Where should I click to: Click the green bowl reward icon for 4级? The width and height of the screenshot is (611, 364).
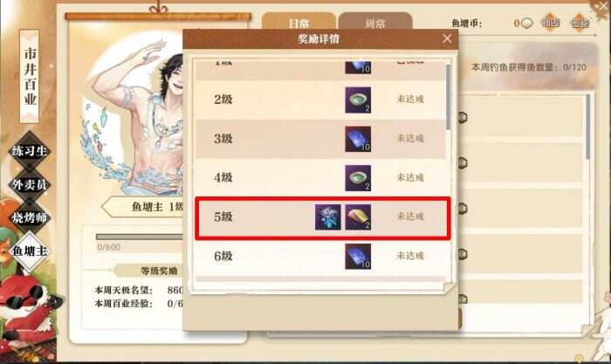pyautogui.click(x=358, y=178)
